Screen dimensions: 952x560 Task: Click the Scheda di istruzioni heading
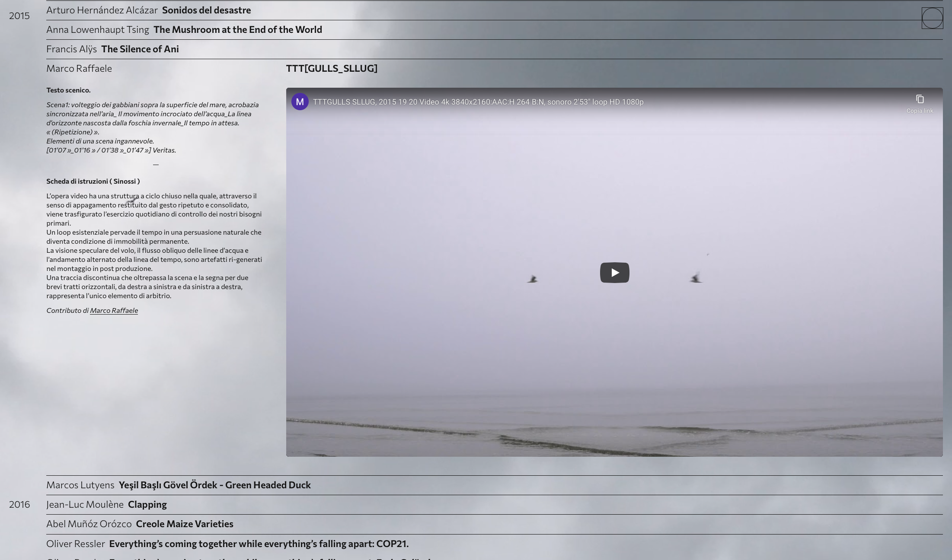pyautogui.click(x=93, y=181)
